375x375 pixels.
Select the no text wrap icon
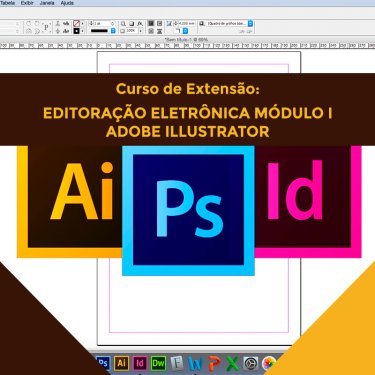[x=151, y=23]
